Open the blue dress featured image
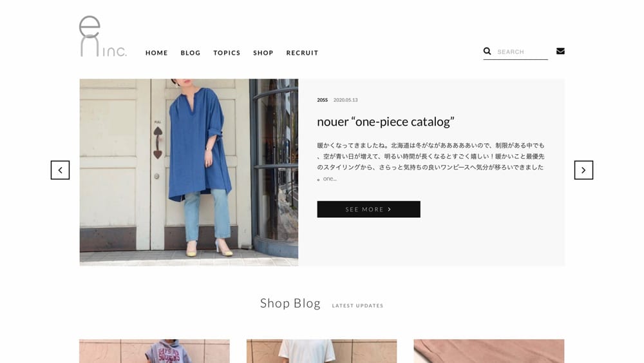This screenshot has width=644, height=363. coord(189,172)
